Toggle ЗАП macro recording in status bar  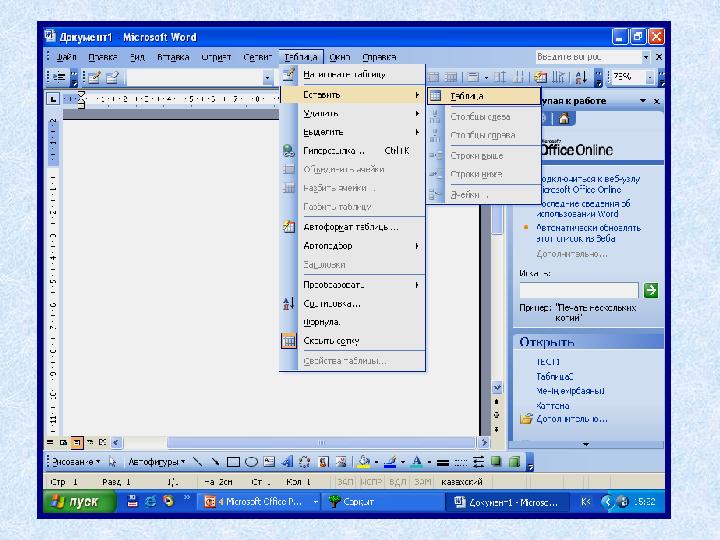345,482
